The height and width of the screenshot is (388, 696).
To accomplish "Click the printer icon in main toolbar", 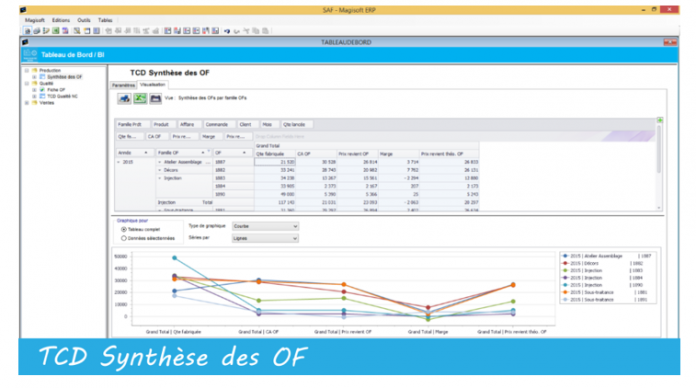I will (36, 31).
